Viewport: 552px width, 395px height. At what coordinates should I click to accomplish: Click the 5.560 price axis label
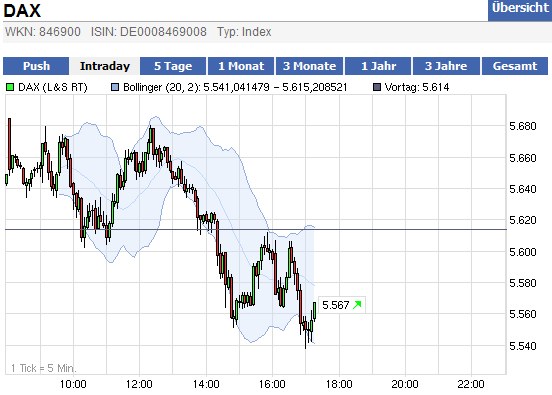[523, 314]
